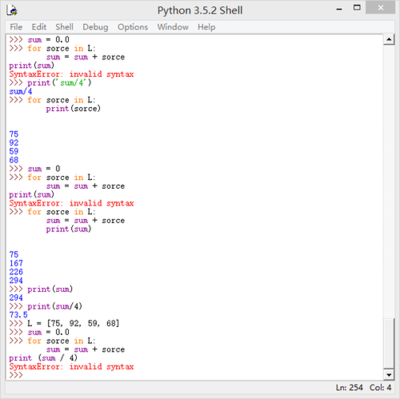Viewport: 400px width, 399px height.
Task: Close the Python 3.5.2 Shell window
Action: [380, 7]
